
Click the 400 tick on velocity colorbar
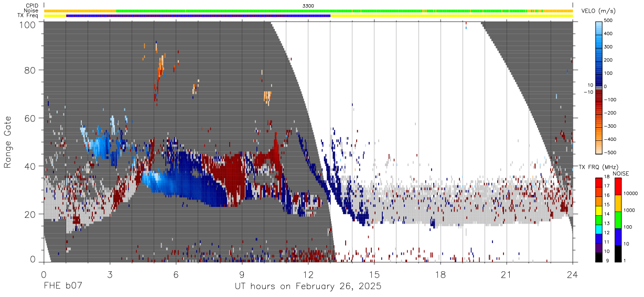[x=609, y=34]
